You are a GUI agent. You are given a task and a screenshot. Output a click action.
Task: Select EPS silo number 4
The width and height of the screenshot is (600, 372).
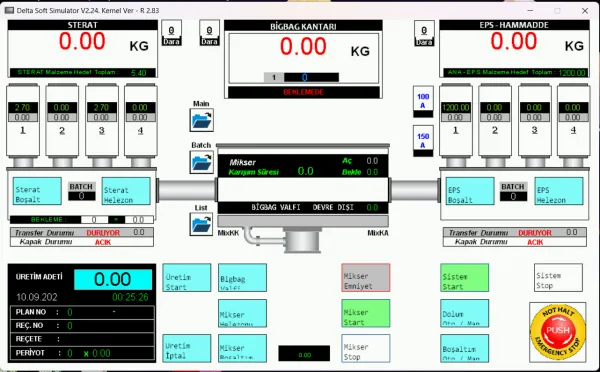(x=573, y=120)
